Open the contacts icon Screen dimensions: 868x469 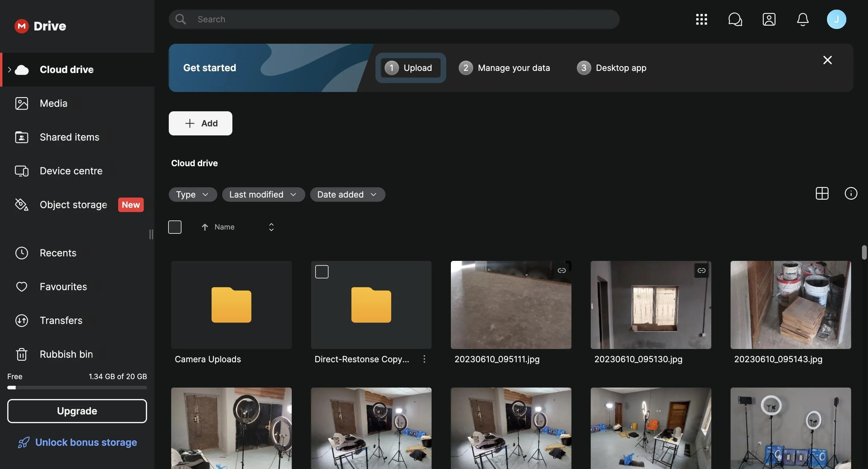769,19
